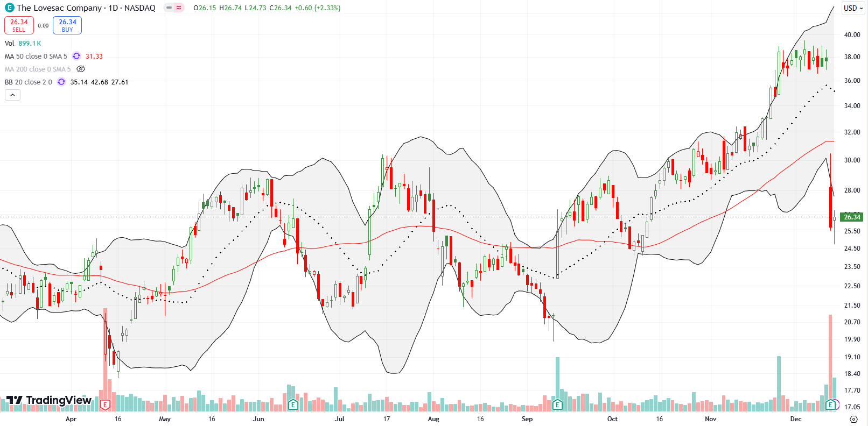The width and height of the screenshot is (868, 426).
Task: Click the MA 50 indicator refresh icon
Action: point(76,56)
